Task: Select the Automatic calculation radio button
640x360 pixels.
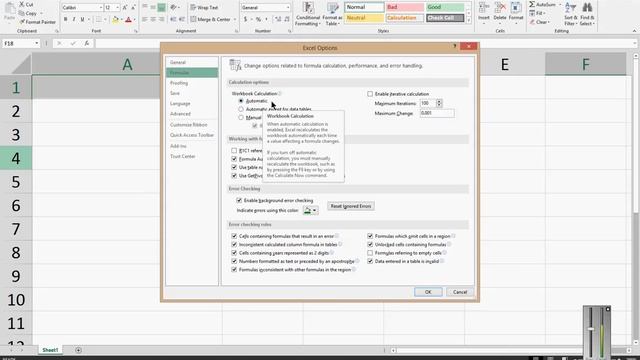Action: pos(241,101)
